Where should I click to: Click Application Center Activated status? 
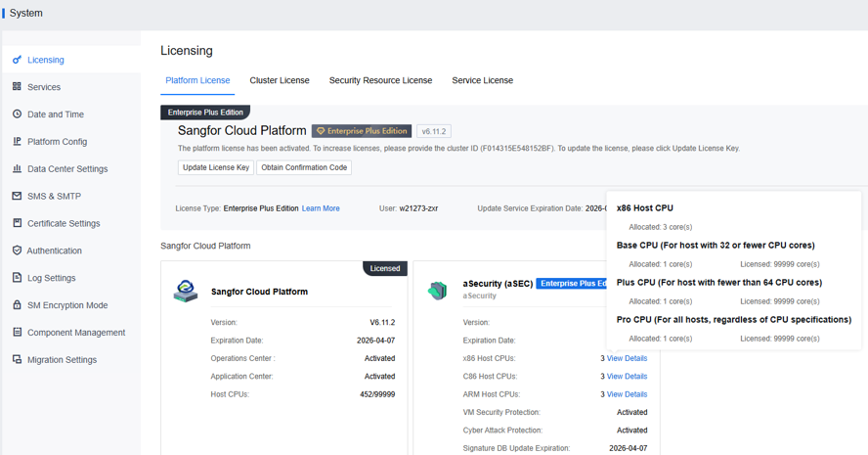click(x=379, y=377)
